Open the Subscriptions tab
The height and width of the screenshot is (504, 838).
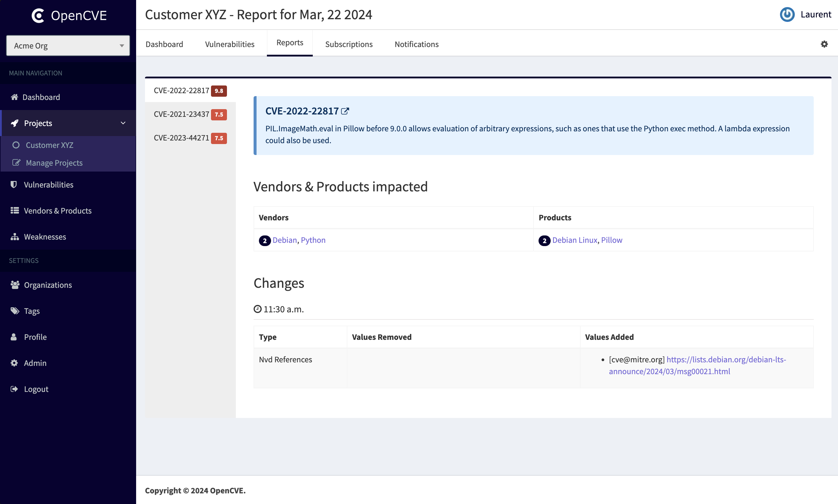(349, 44)
